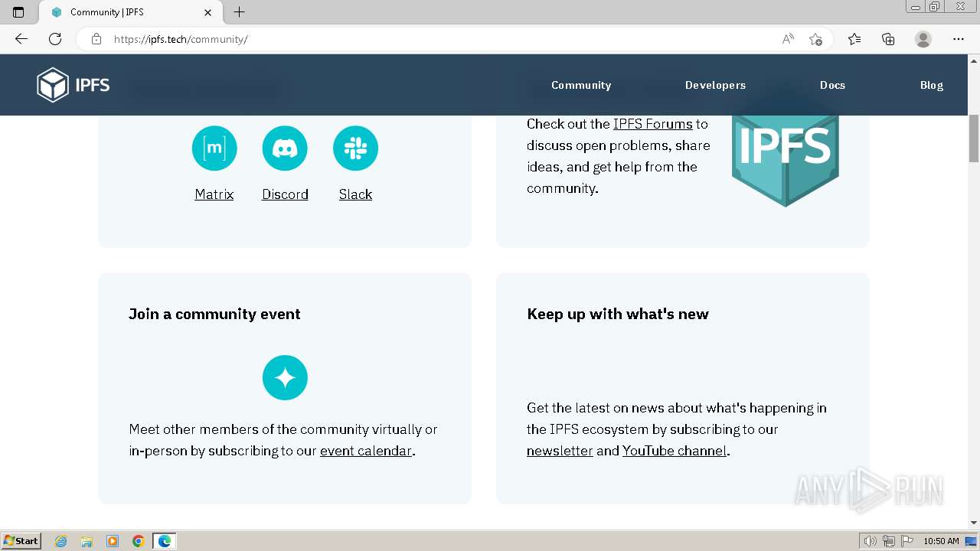The image size is (980, 551).
Task: Open the Action Center flag tray icon
Action: 907,541
